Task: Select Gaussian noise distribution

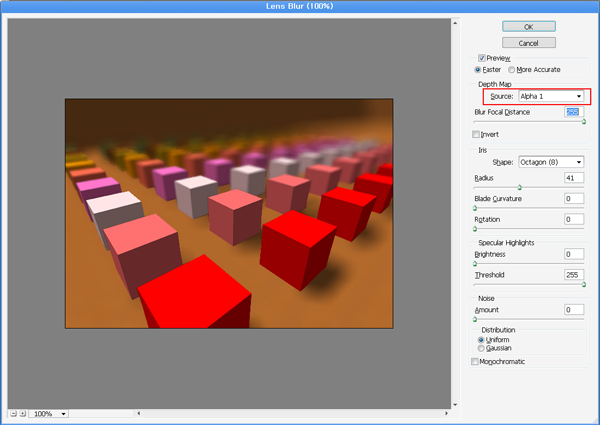Action: pos(481,348)
